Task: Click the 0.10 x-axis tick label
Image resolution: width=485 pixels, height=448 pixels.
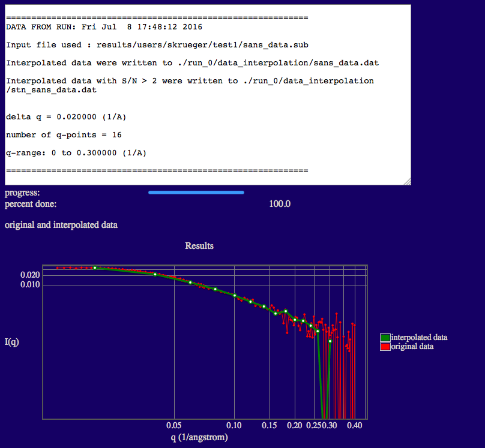Action: [x=234, y=425]
